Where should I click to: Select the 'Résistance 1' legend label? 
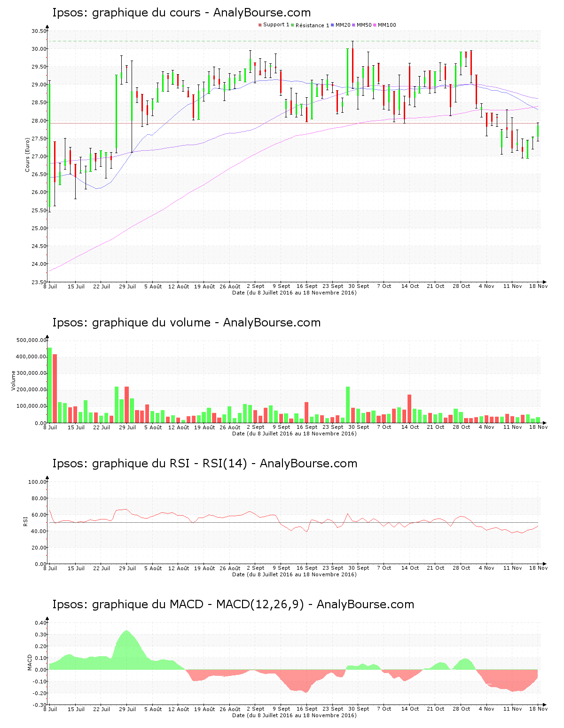pyautogui.click(x=313, y=25)
